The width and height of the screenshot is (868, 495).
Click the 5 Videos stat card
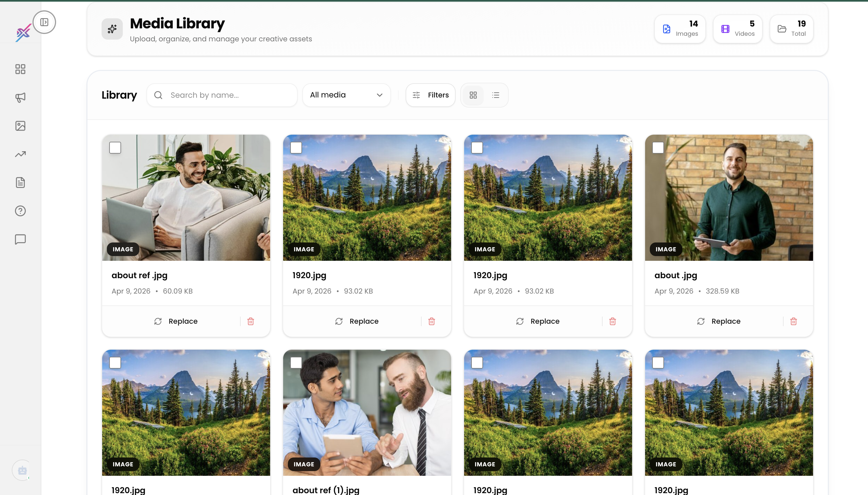[738, 29]
